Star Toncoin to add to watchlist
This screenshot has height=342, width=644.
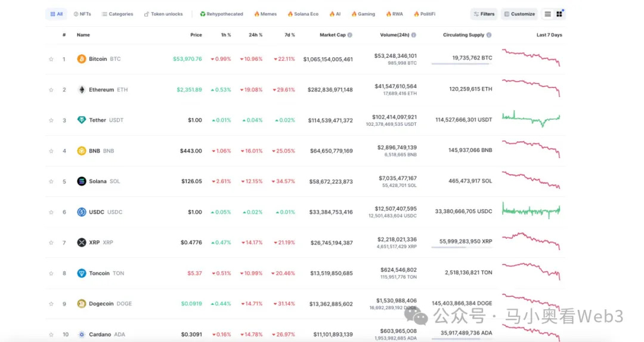click(51, 273)
